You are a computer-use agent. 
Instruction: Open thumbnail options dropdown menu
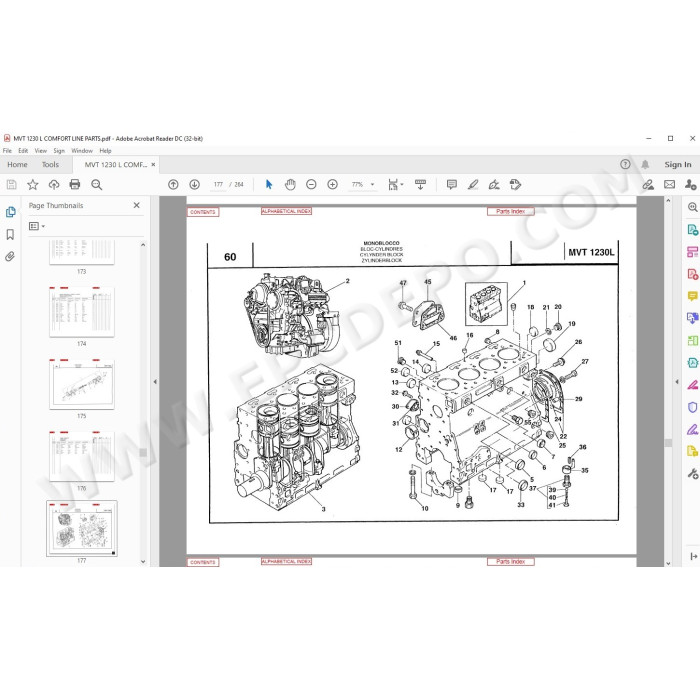[x=37, y=226]
